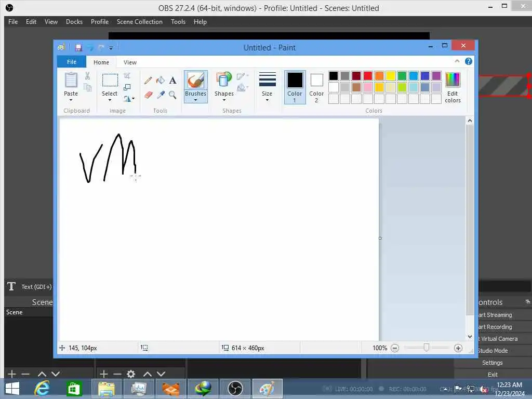Screen dimensions: 532x399
Task: Click the Resize icon in Image group
Action: (127, 87)
